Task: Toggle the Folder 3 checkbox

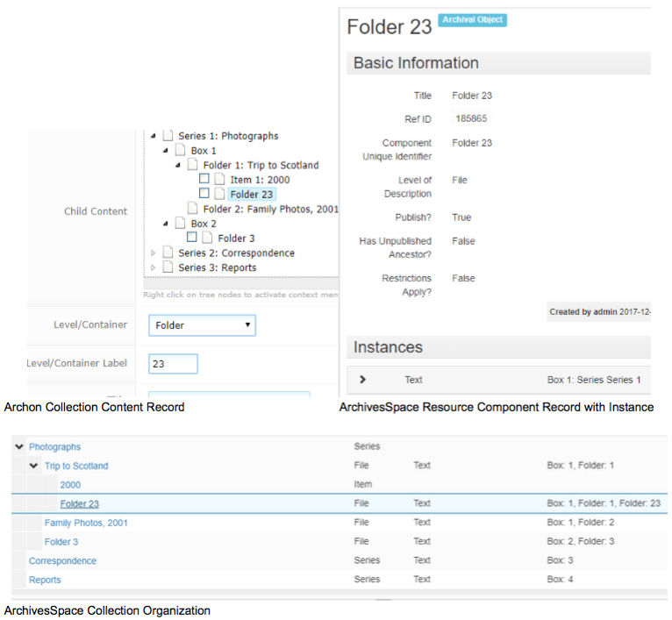Action: pyautogui.click(x=192, y=238)
